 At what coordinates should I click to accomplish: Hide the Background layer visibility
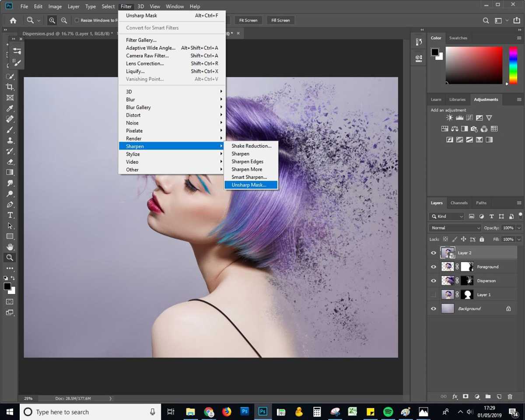(433, 308)
